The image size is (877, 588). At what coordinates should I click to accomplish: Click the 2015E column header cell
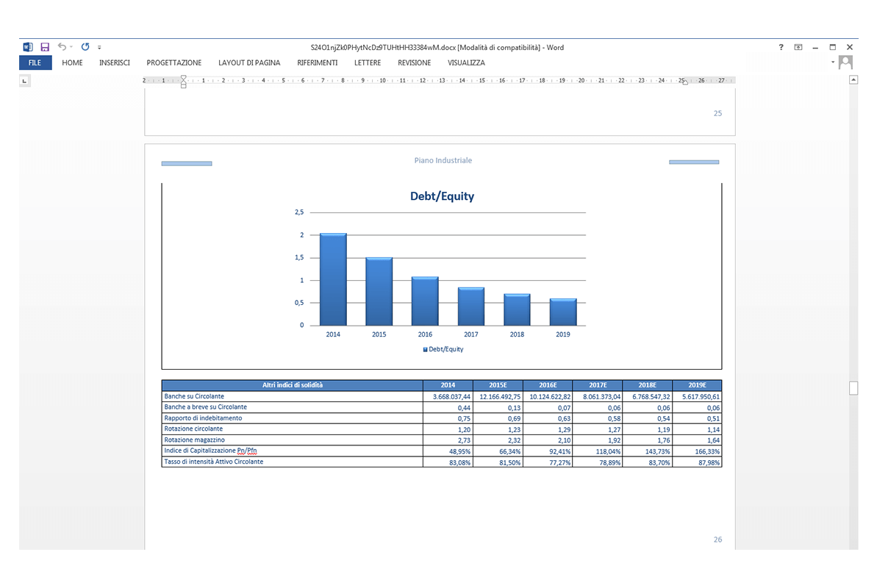coord(498,385)
